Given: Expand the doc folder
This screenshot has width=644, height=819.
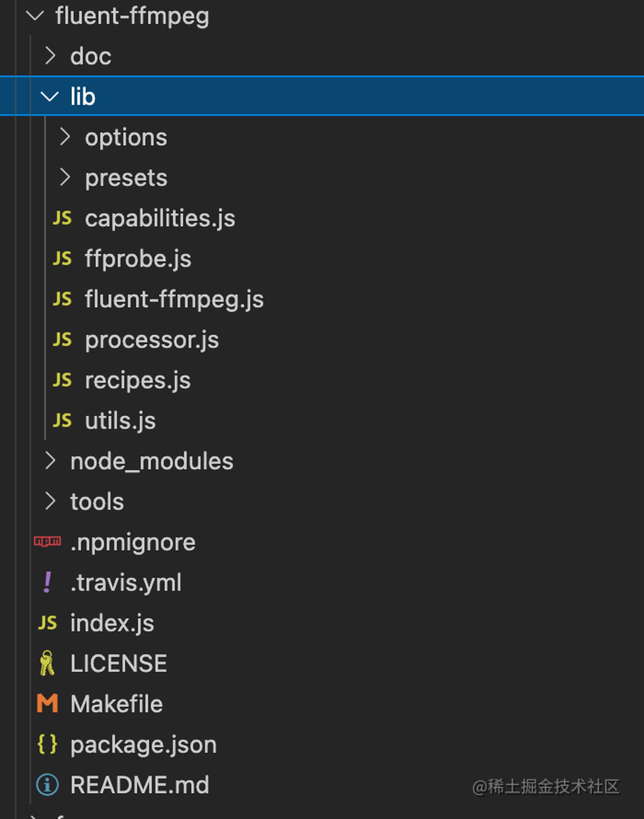Looking at the screenshot, I should (x=50, y=56).
